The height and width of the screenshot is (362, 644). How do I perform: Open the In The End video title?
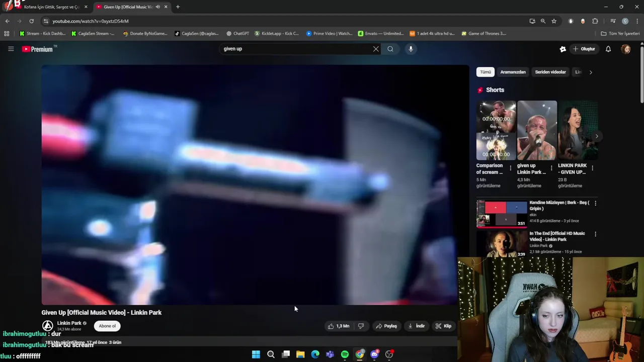tap(557, 236)
